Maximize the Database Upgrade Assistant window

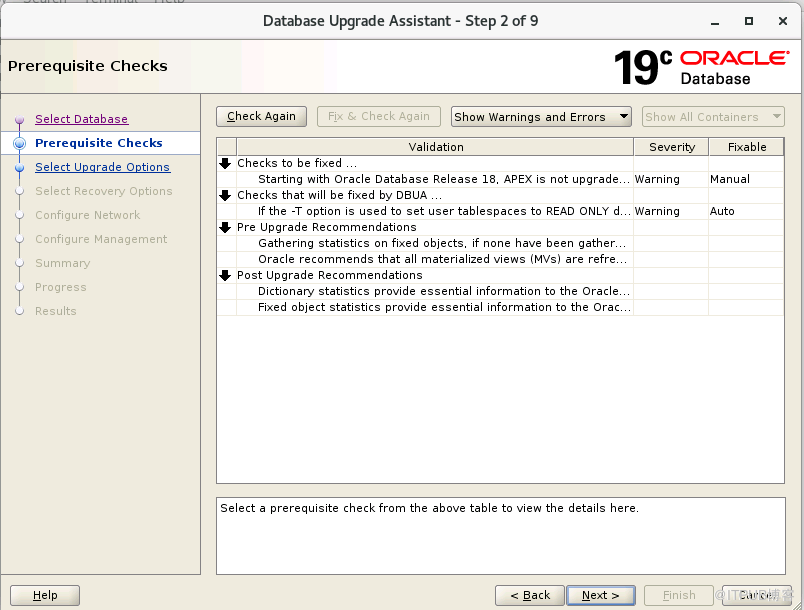coord(749,21)
